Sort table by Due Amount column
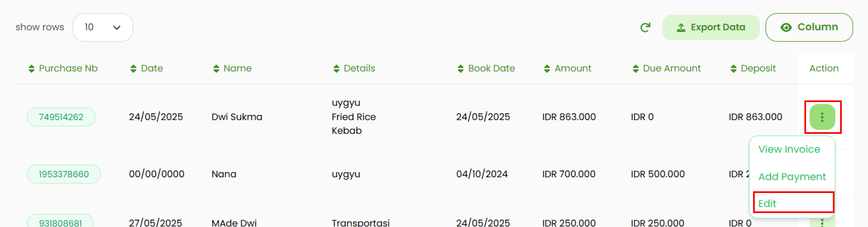Viewport: 868px width, 227px height. click(635, 69)
